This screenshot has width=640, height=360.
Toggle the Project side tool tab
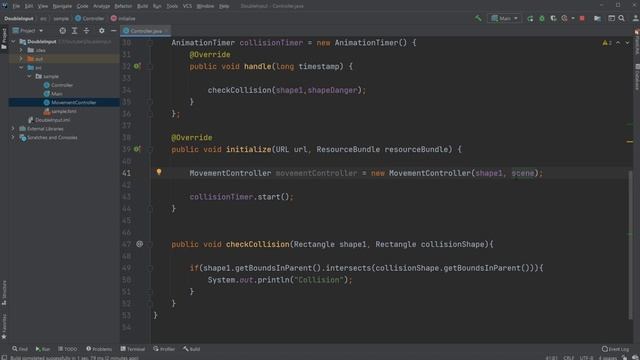pos(4,39)
